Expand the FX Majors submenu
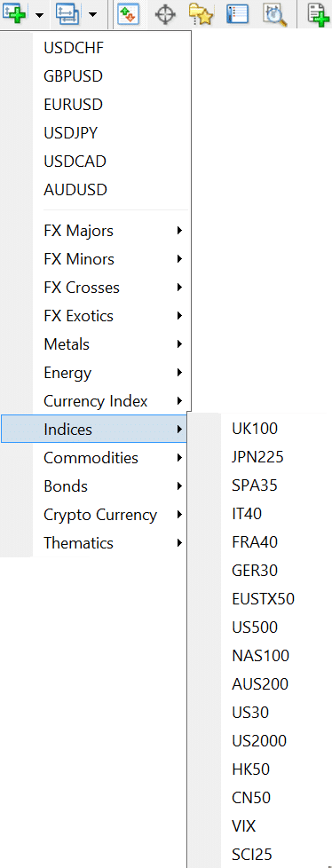This screenshot has height=868, width=332. tap(112, 231)
